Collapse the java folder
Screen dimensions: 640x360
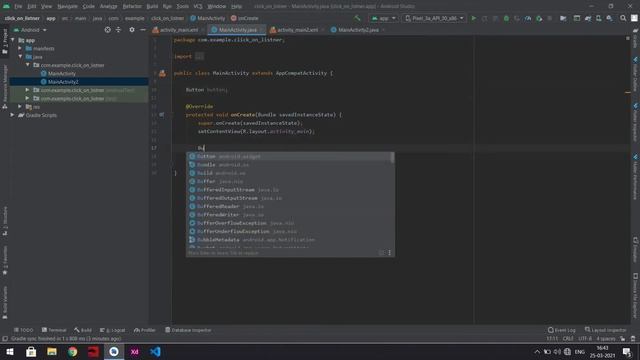click(x=20, y=57)
